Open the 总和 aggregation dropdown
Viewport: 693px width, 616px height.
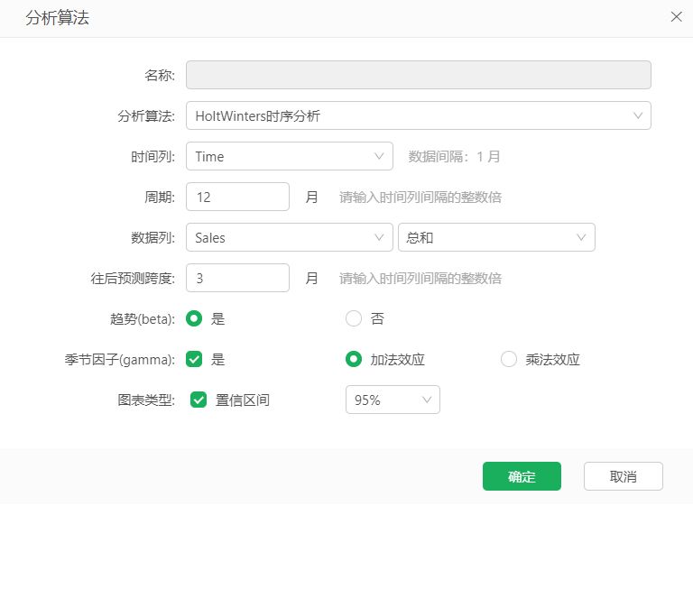coord(495,237)
